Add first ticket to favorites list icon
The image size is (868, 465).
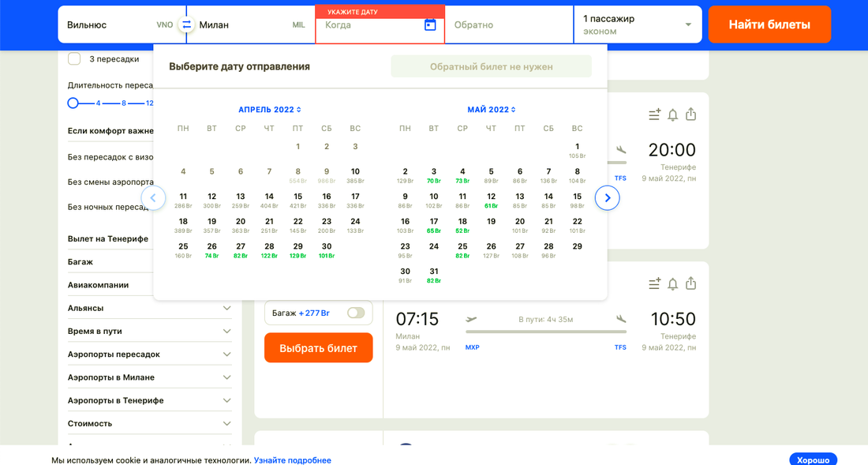[x=654, y=115]
